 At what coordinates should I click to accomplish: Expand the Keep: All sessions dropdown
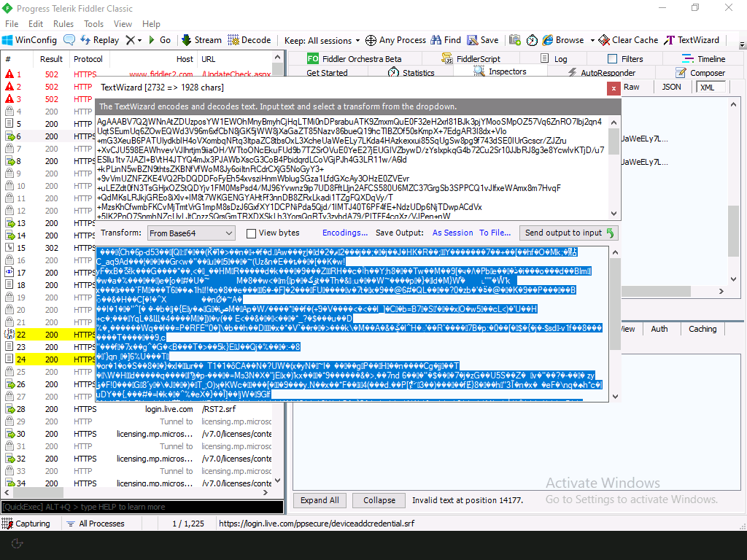[x=322, y=40]
